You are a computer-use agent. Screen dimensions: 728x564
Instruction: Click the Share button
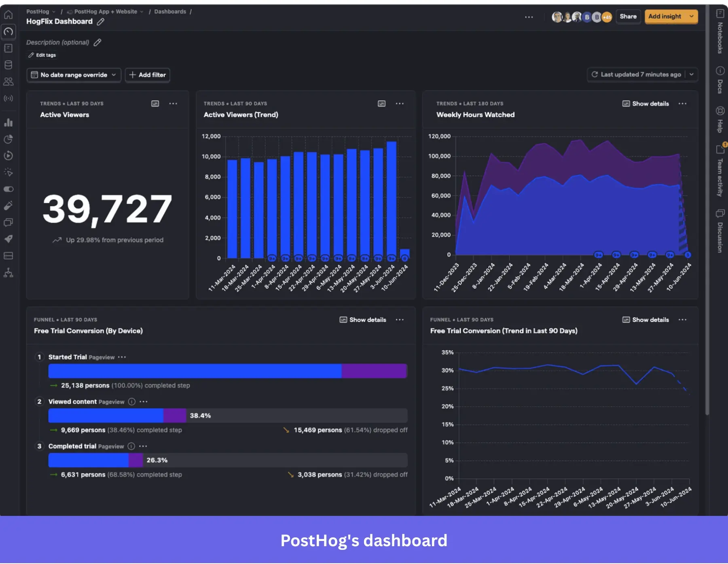tap(628, 17)
